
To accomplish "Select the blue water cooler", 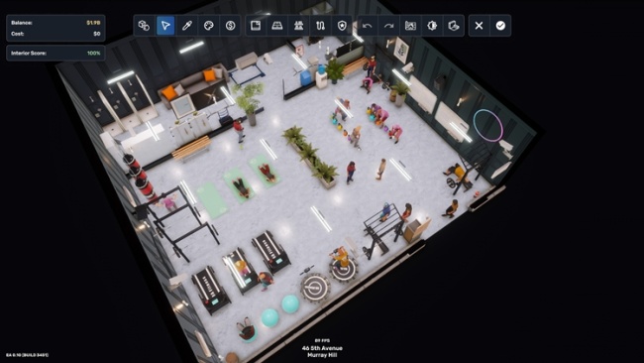I will 322,77.
